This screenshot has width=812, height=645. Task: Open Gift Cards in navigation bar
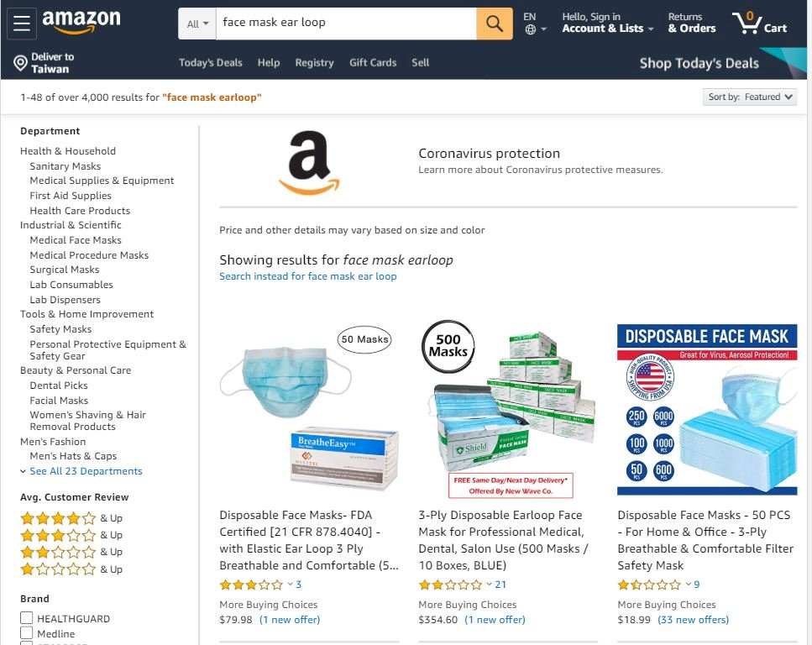(x=373, y=63)
